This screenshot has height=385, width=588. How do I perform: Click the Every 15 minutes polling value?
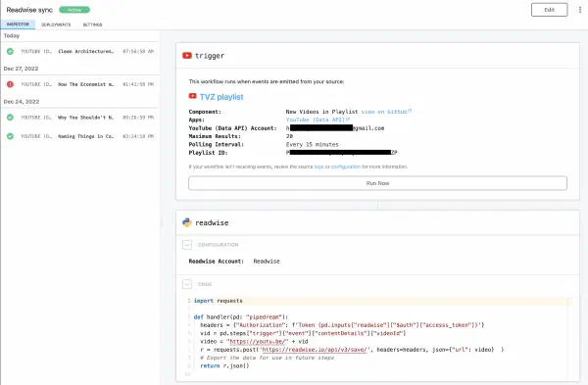click(312, 144)
